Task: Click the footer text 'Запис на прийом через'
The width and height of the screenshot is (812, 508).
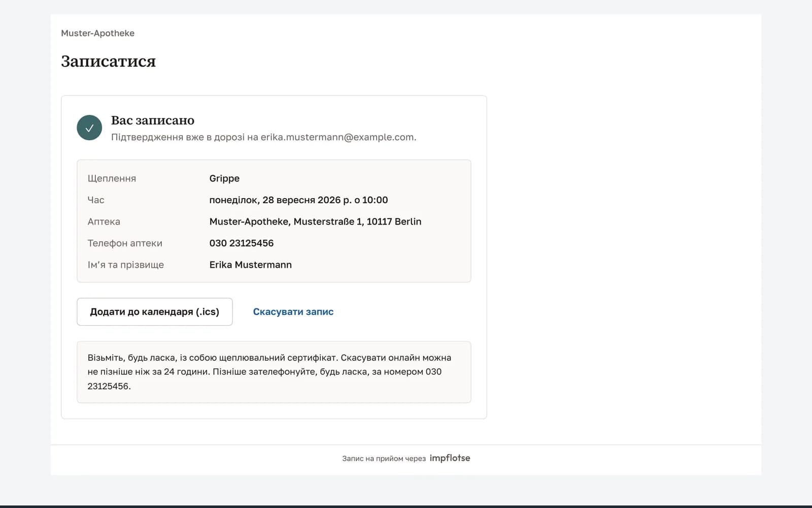Action: tap(384, 459)
